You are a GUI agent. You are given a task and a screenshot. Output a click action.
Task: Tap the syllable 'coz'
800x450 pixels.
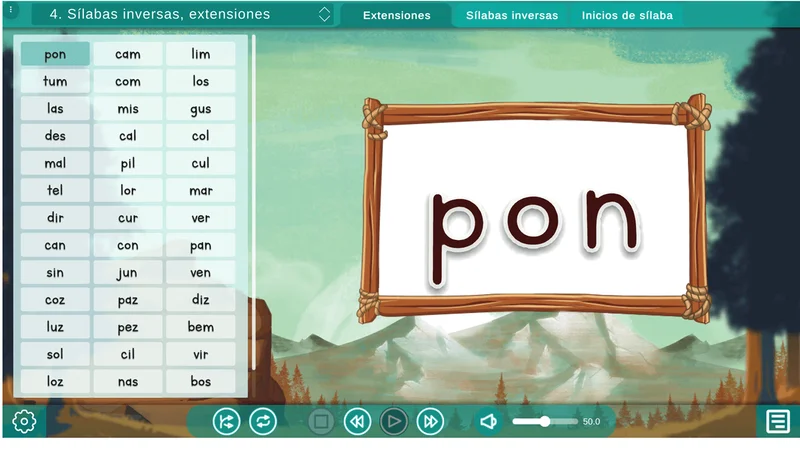click(x=55, y=299)
